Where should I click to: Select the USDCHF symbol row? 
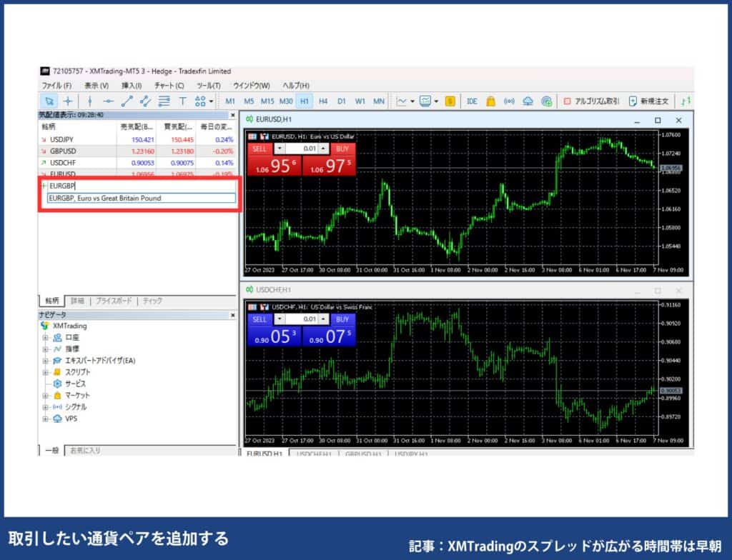coord(138,163)
